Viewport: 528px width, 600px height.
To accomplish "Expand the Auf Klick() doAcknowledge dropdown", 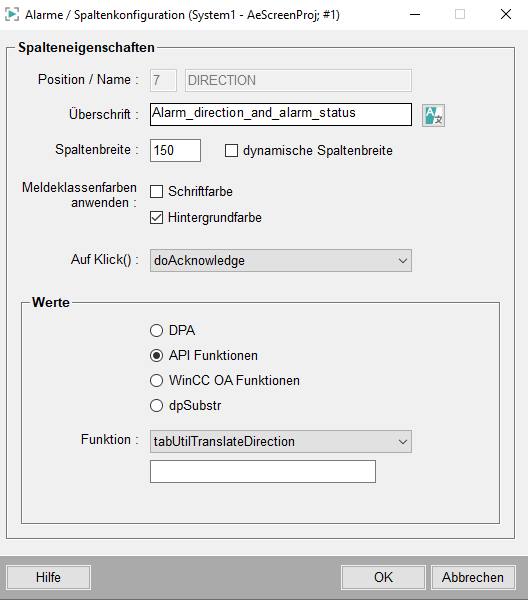I will [281, 261].
